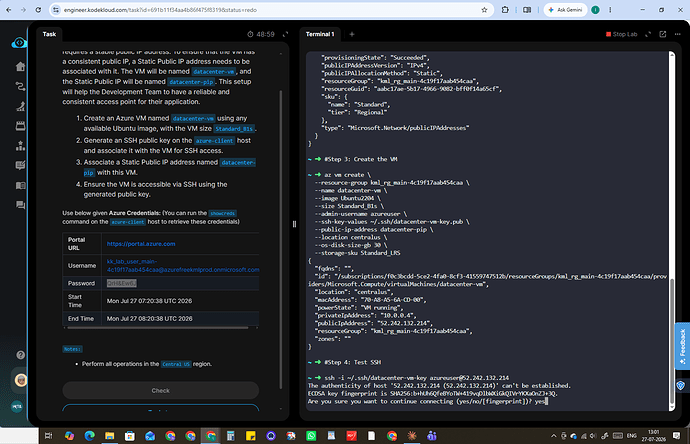This screenshot has height=444, width=690.
Task: Open the portal.azure.com link
Action: point(141,243)
